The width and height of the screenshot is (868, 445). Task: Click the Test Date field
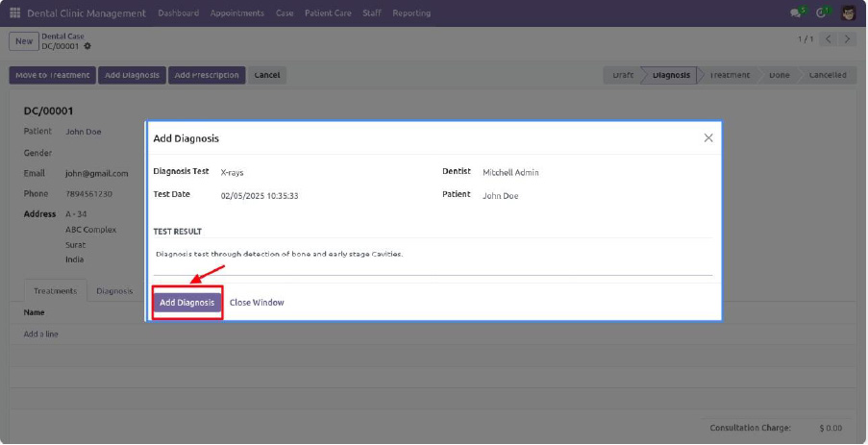click(260, 196)
